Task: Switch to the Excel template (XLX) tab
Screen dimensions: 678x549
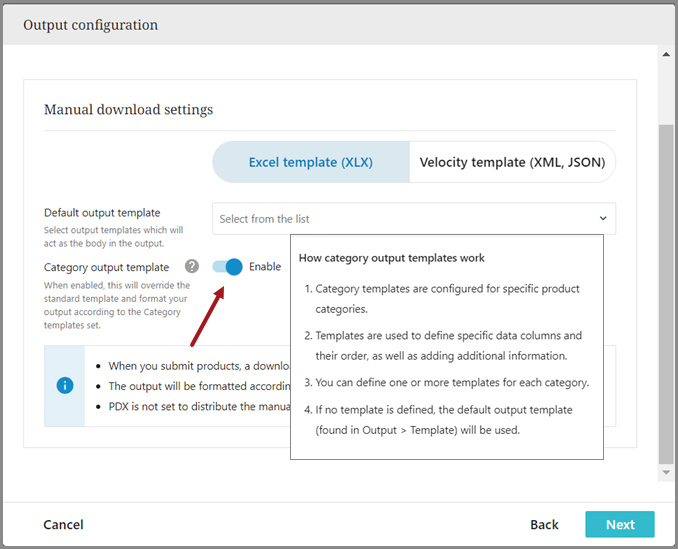Action: 310,162
